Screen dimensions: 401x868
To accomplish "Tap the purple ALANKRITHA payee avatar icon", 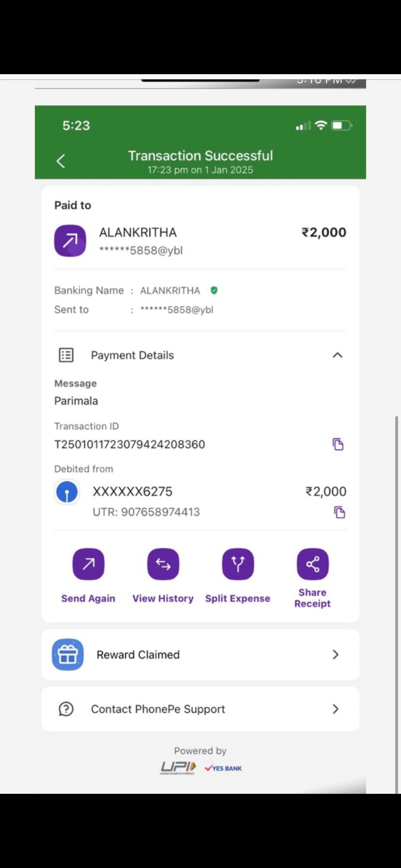I will 70,241.
